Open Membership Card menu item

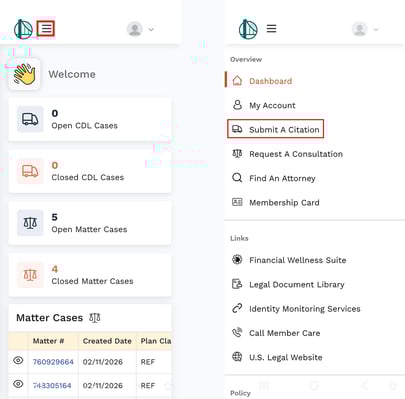(x=284, y=203)
